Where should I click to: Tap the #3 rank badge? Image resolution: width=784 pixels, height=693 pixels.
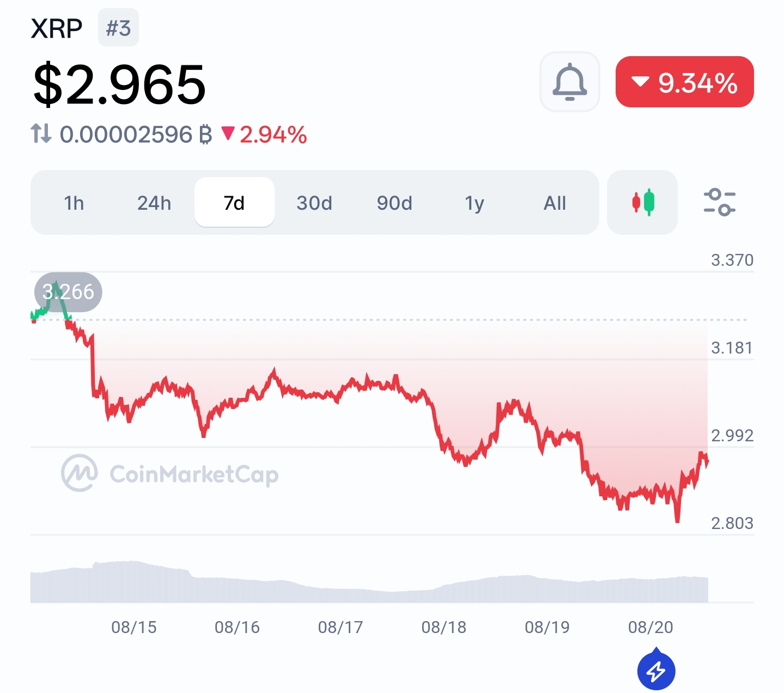tap(118, 28)
